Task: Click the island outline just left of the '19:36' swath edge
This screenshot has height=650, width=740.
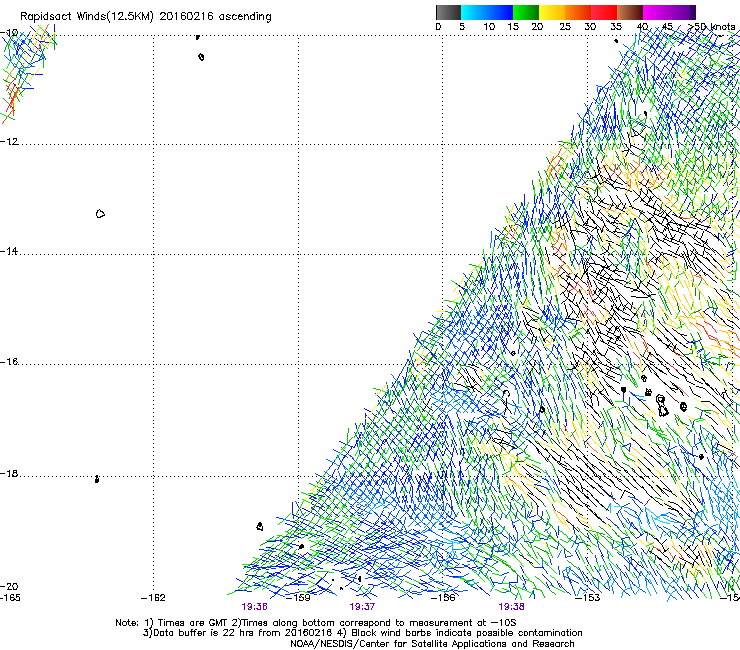Action: coord(260,526)
